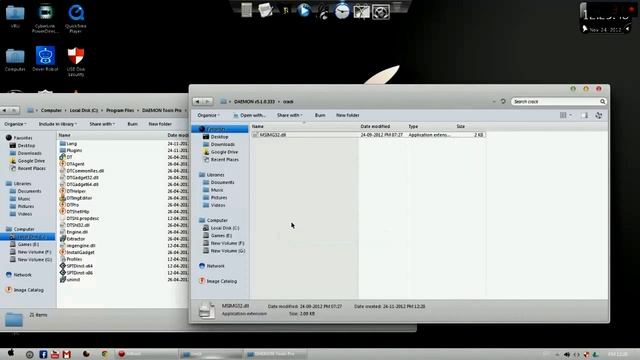Screen dimensions: 640x360
Task: Click New folder in the DAEMON Tools Pro window
Action: [160, 124]
